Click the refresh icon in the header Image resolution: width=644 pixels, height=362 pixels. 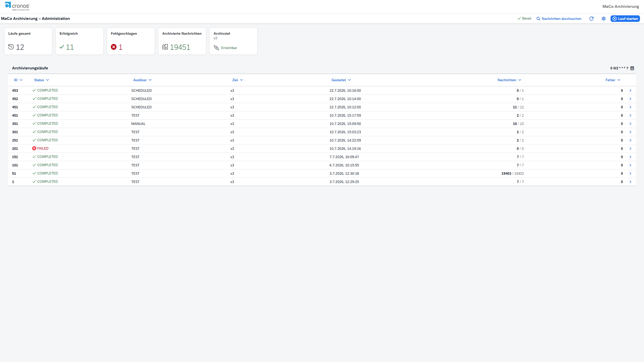(591, 19)
